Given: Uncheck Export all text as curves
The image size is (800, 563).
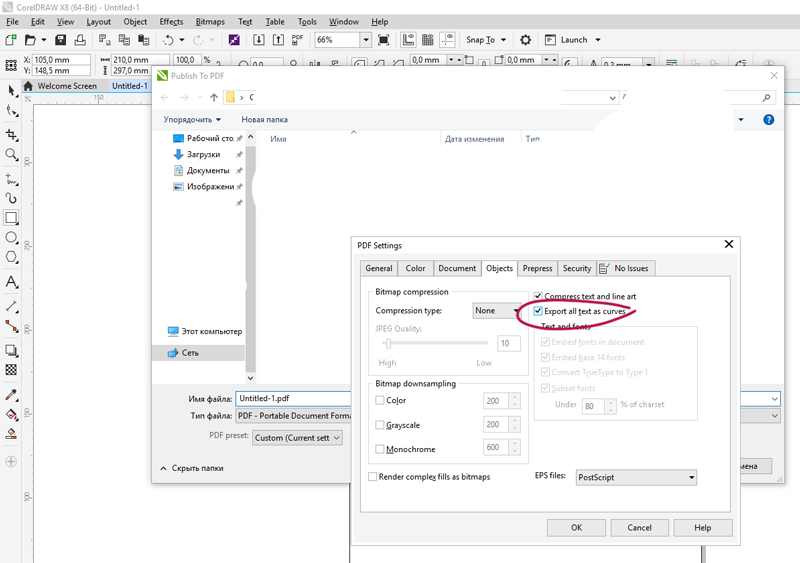Looking at the screenshot, I should click(539, 312).
